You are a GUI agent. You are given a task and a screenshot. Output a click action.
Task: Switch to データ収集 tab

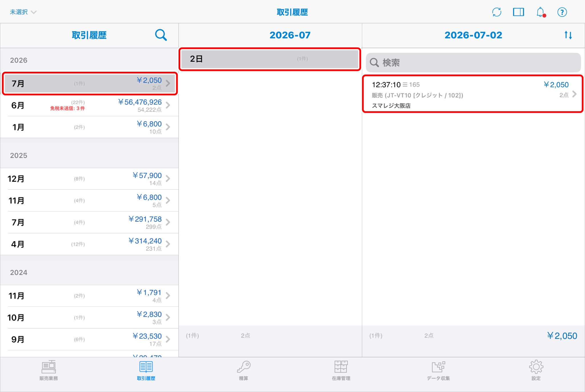pos(438,371)
